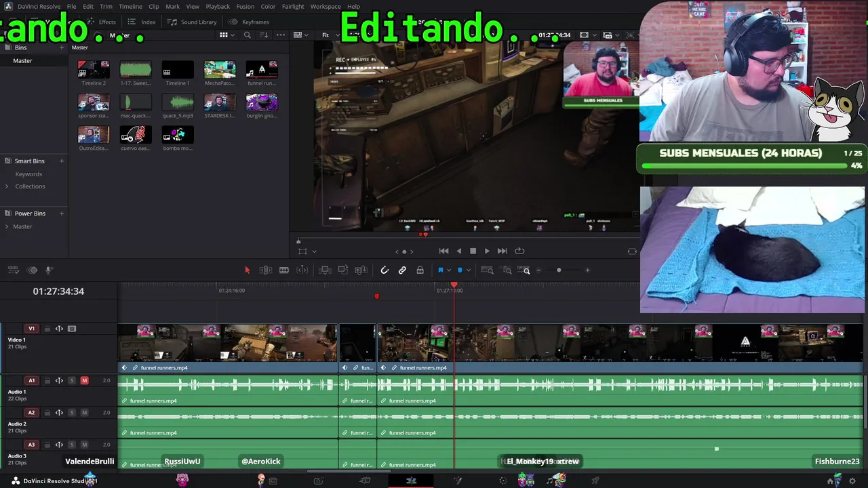Open the Workspace menu
868x488 pixels.
[325, 7]
